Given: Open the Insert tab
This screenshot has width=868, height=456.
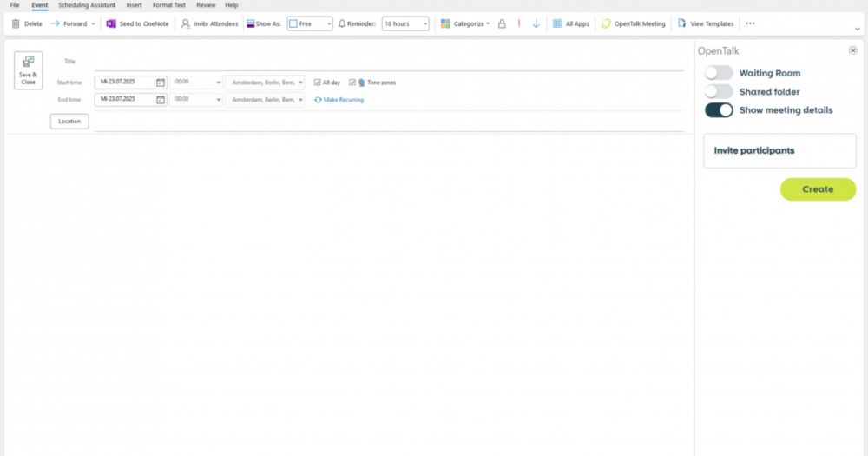Looking at the screenshot, I should coord(134,5).
